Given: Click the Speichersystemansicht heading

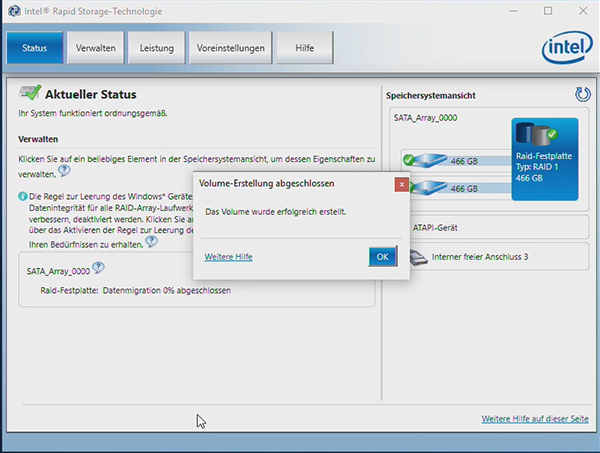Looking at the screenshot, I should tap(430, 95).
